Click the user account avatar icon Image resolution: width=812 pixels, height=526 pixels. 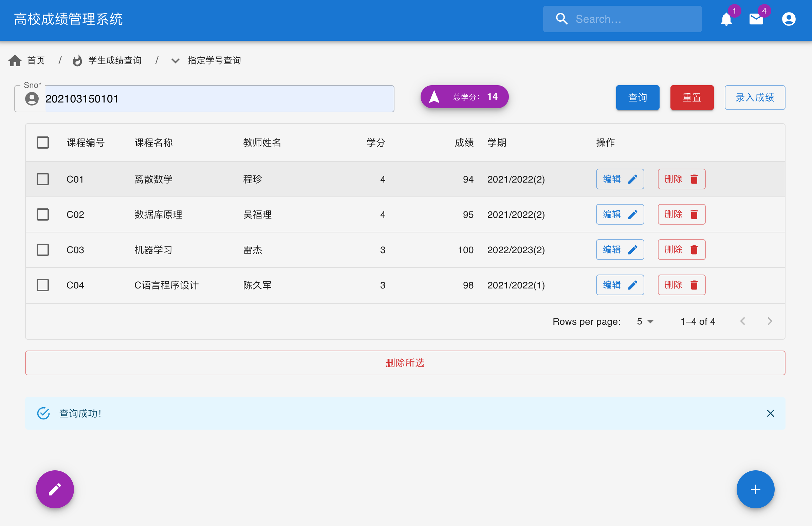tap(788, 19)
